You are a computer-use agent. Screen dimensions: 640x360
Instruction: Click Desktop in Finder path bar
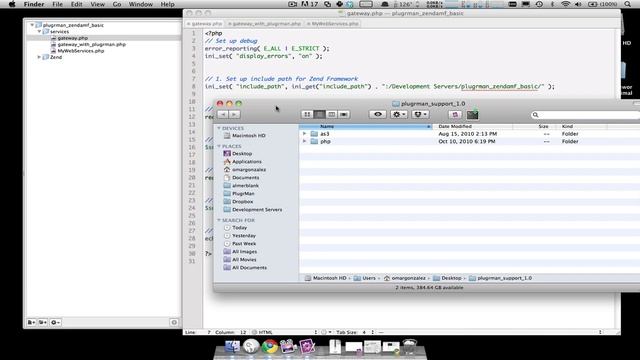click(x=447, y=278)
